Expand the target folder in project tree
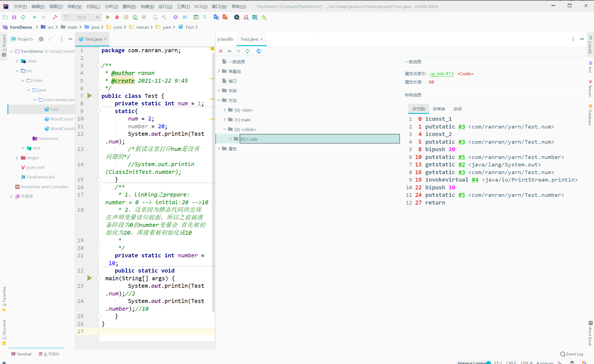The width and height of the screenshot is (594, 364). pos(17,158)
